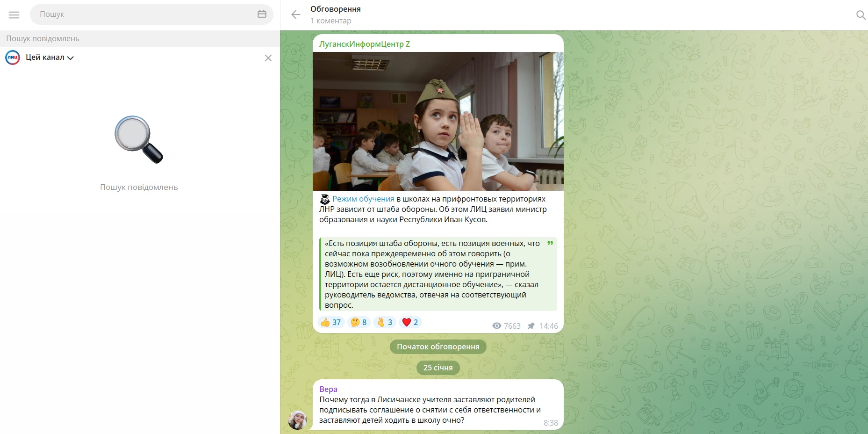Open commenter Вера's profile name

[328, 389]
